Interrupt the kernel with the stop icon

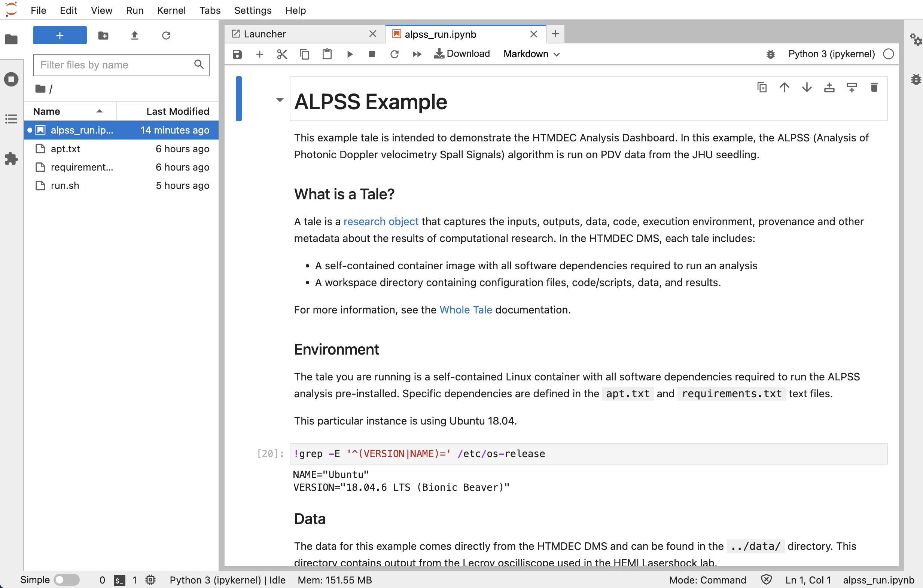371,54
